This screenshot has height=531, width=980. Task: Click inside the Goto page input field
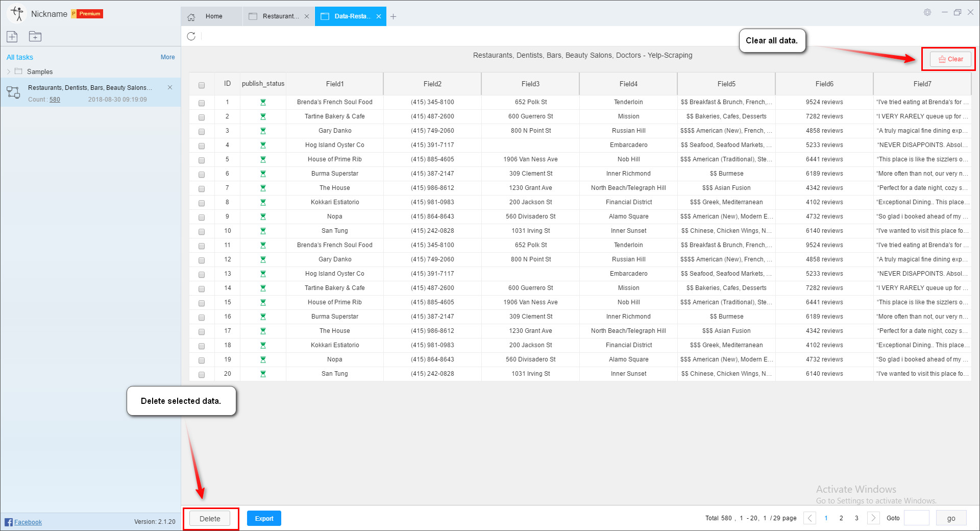click(916, 518)
